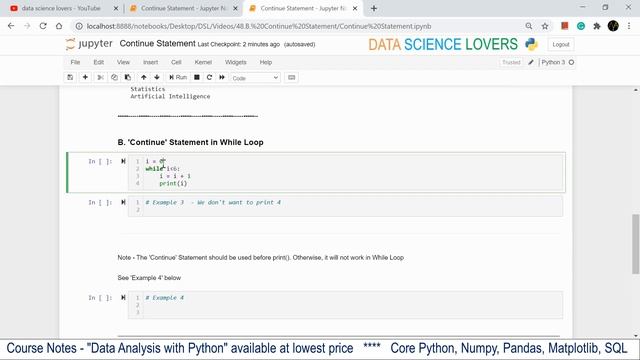Click the 'Artificial Intelligence' output line
The height and width of the screenshot is (360, 640).
pos(170,96)
